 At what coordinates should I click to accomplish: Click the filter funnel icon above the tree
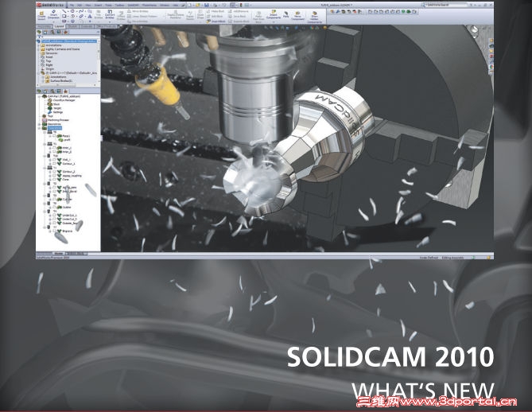click(x=39, y=37)
